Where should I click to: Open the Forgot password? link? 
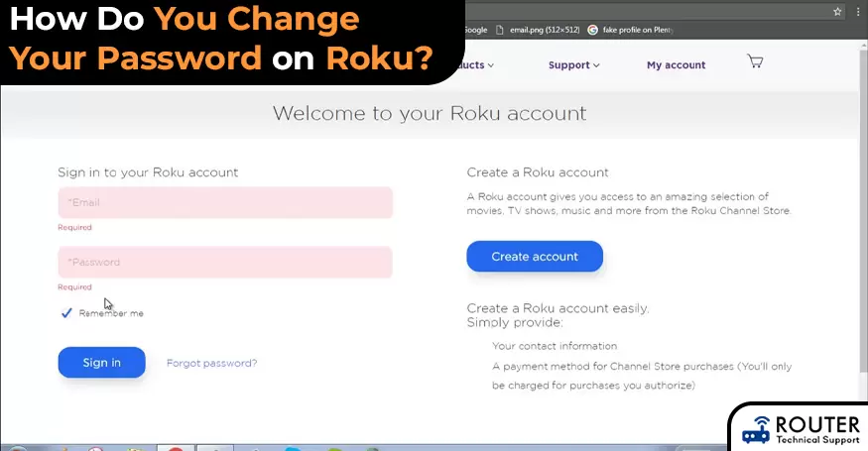[212, 363]
